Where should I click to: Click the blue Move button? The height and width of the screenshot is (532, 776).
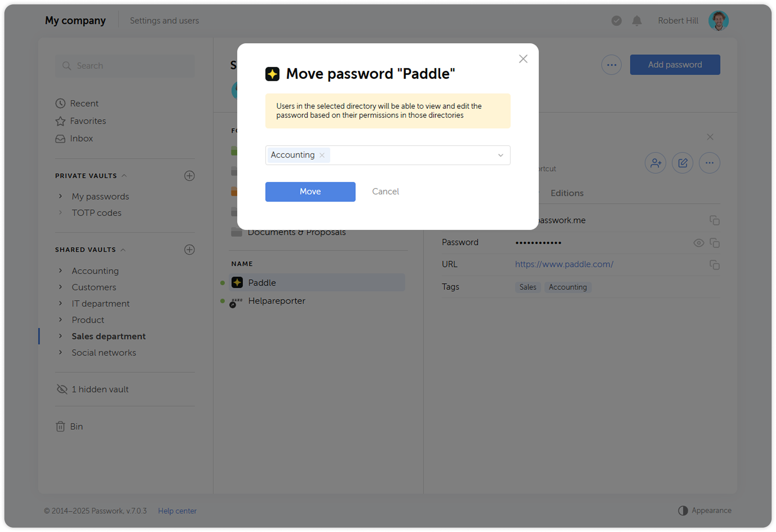tap(310, 191)
